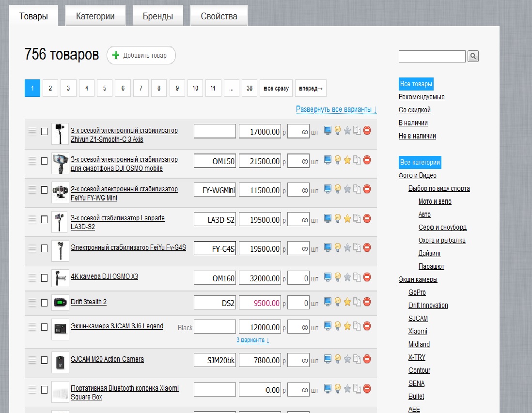The image size is (532, 413).
Task: Preview Lanparte LA3D-S2 stabilizer on site
Action: click(328, 218)
